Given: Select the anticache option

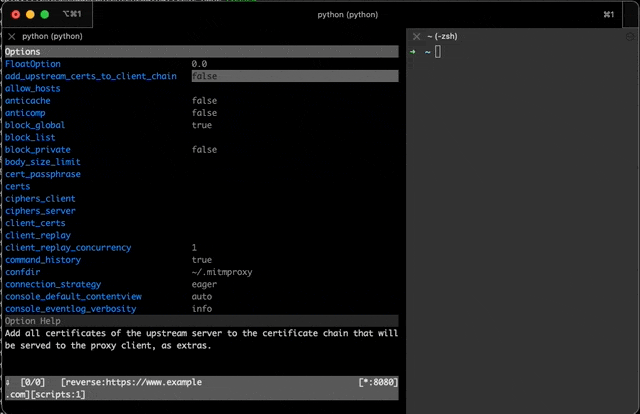Looking at the screenshot, I should (x=28, y=101).
